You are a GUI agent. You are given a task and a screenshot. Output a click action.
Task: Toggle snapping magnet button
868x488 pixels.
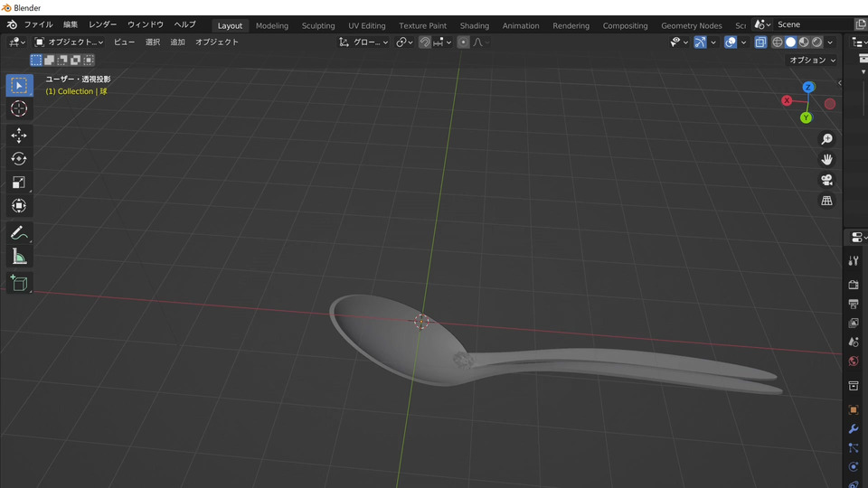(x=425, y=42)
